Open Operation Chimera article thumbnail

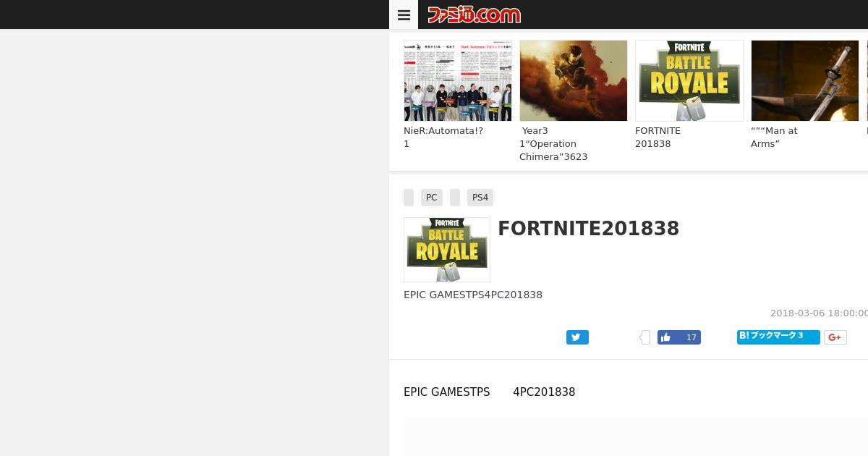(x=574, y=80)
